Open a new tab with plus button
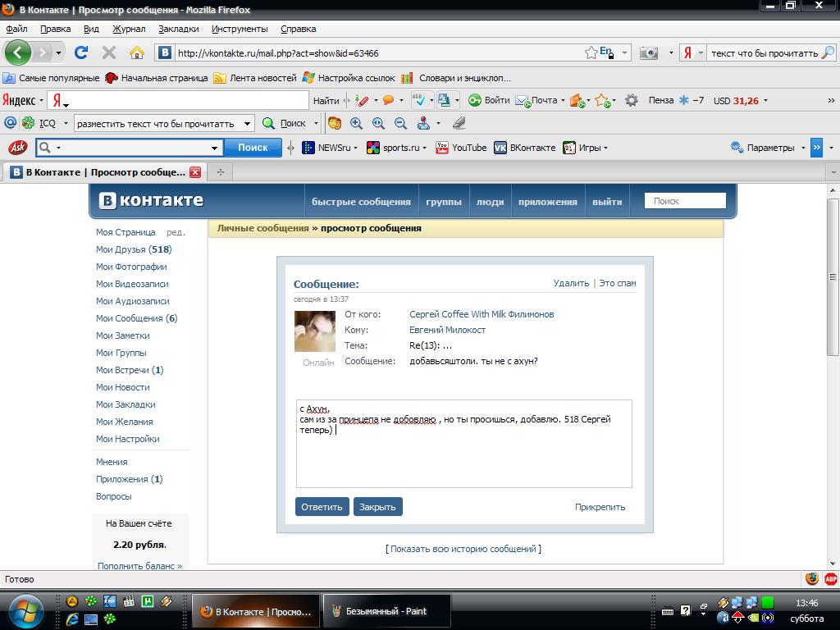This screenshot has height=630, width=840. (x=220, y=172)
